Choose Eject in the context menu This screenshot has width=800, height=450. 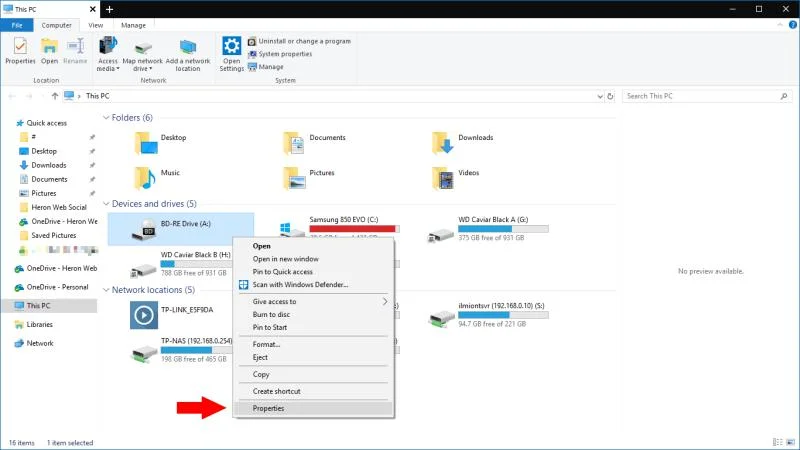[x=260, y=357]
